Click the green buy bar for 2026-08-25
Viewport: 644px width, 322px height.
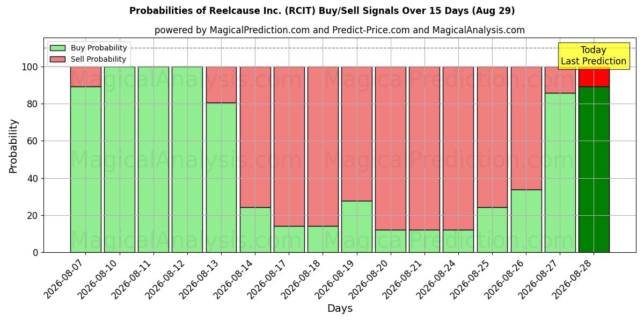coord(492,230)
